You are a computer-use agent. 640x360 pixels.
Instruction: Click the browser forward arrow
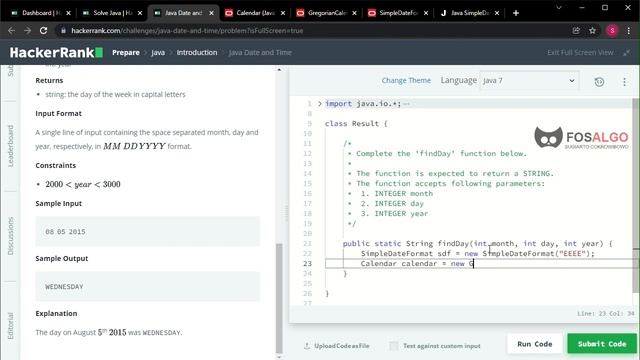[x=27, y=31]
